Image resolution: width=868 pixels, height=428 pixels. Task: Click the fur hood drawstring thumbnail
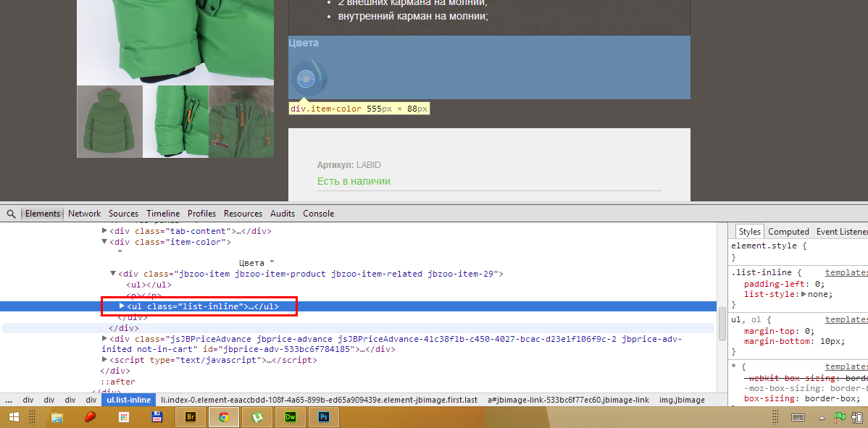pyautogui.click(x=241, y=122)
